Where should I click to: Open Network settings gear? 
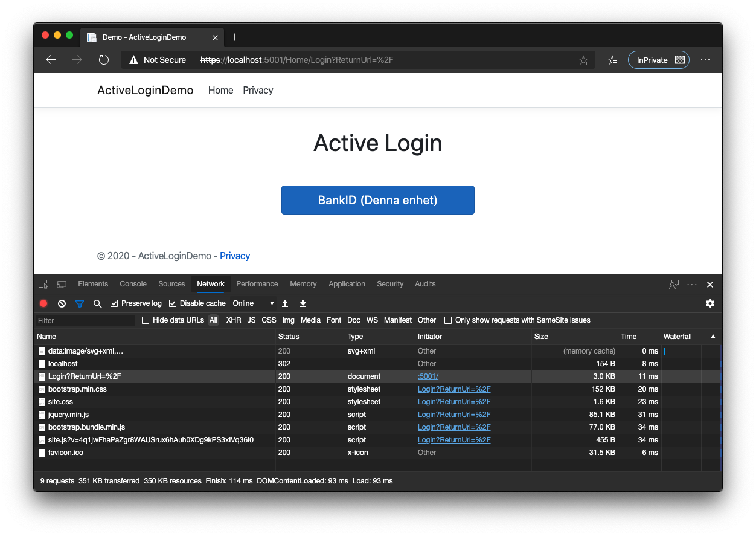click(710, 303)
